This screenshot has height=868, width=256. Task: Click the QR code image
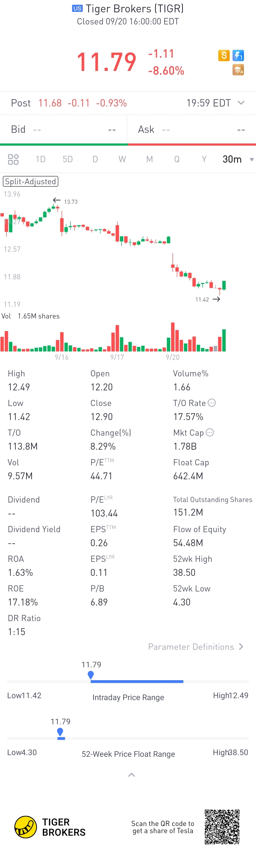(222, 827)
